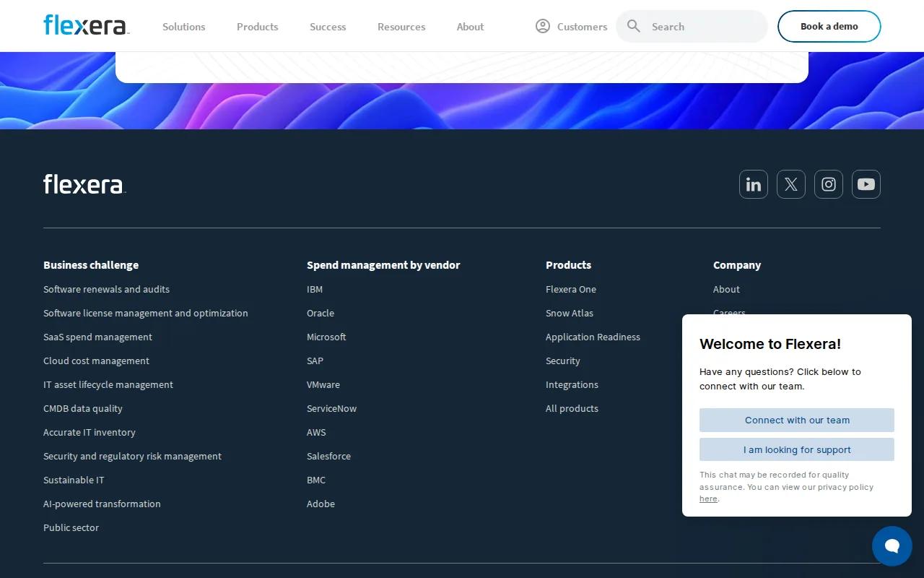Open ServiceNow vendor link
Image resolution: width=924 pixels, height=578 pixels.
pos(331,408)
